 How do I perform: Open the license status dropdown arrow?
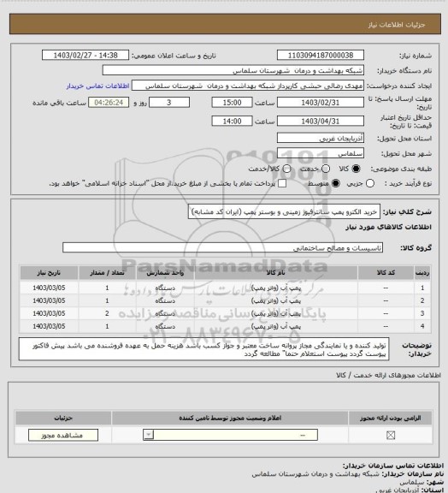point(148,435)
